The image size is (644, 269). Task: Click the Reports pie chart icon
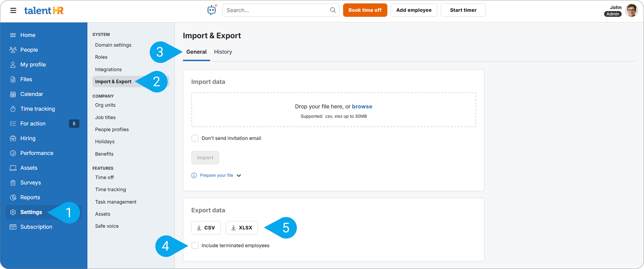point(13,197)
